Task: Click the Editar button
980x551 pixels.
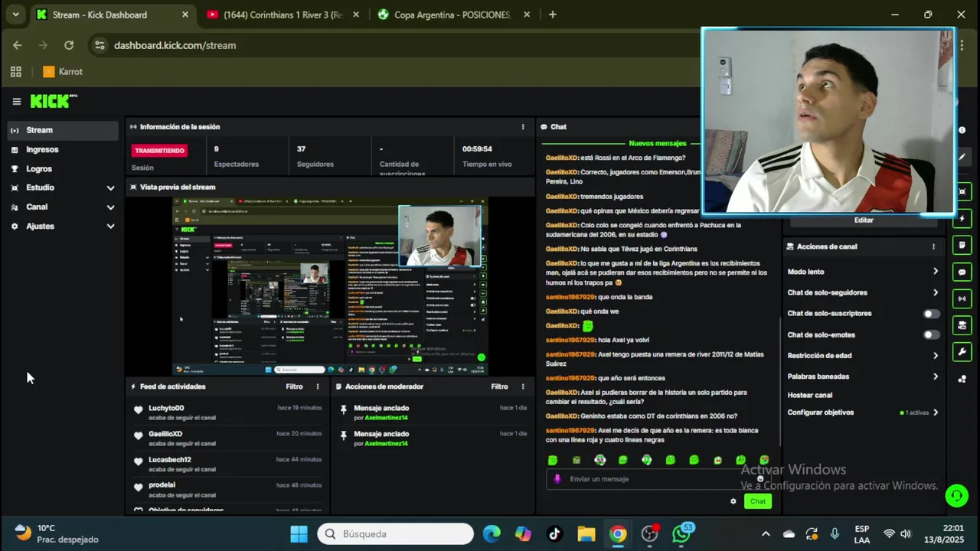Action: coord(863,220)
